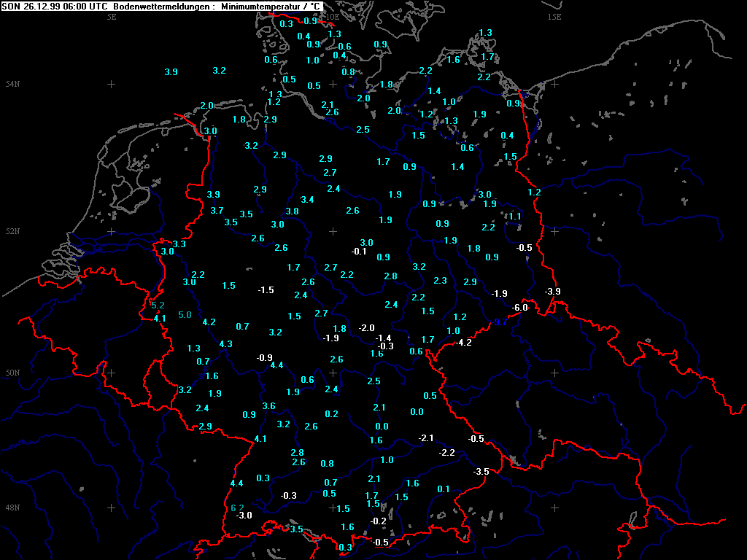Select the -6.0 temperature reading

click(x=519, y=308)
